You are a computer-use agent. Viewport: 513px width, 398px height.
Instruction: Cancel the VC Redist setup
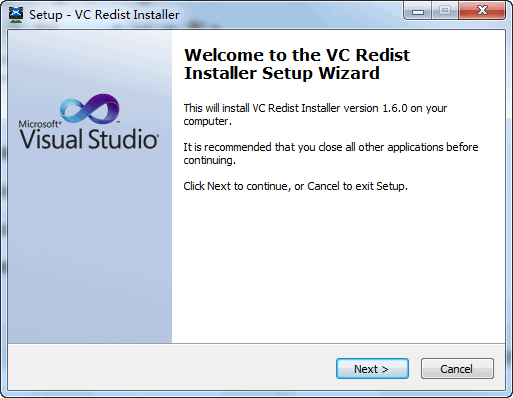457,369
